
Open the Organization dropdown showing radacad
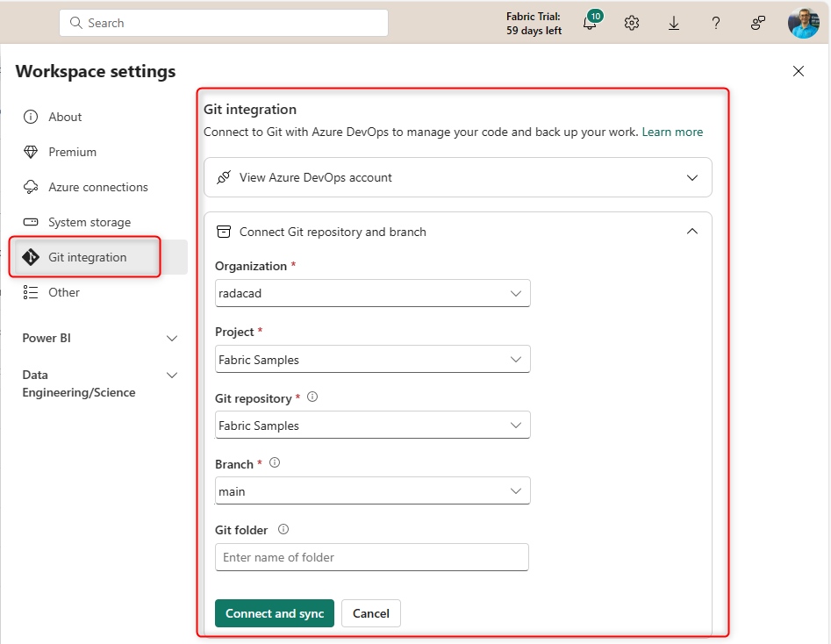click(x=372, y=294)
